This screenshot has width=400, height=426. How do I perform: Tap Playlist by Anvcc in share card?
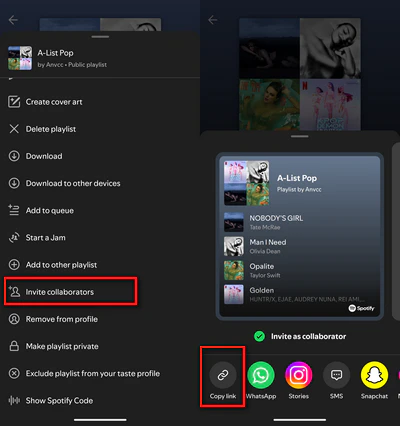point(299,189)
